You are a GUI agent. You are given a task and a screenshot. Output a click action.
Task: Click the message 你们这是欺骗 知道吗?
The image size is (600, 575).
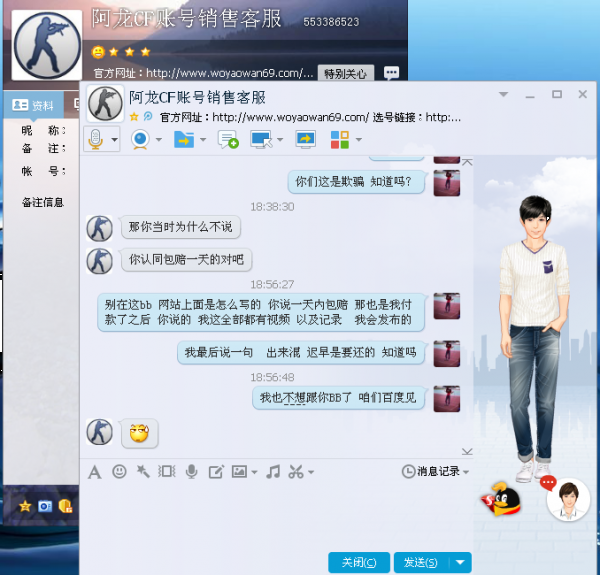point(356,182)
